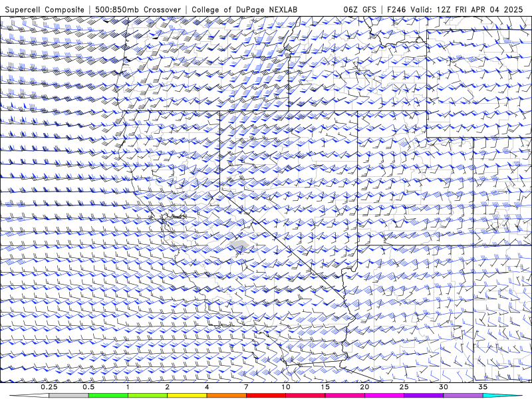
Task: Click the gray 0.25–0.5 color bar segment
Action: 68,396
